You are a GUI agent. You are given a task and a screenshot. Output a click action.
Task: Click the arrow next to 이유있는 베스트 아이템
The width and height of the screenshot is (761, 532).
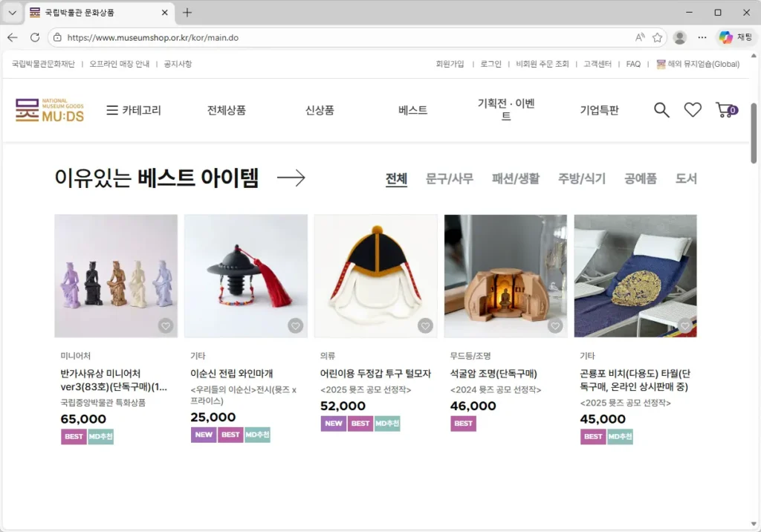click(291, 178)
